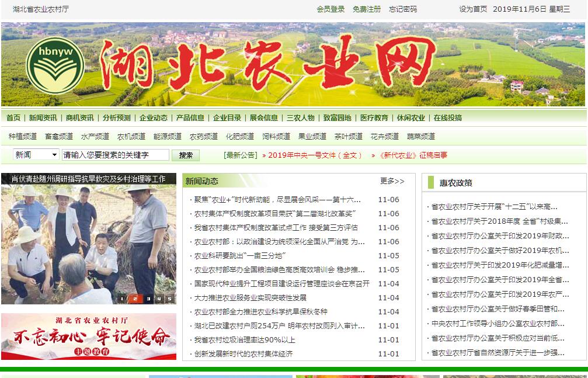Viewport: 588px width, 378px height.
Task: Select slide 5 indicator in the carousel
Action: tap(169, 299)
